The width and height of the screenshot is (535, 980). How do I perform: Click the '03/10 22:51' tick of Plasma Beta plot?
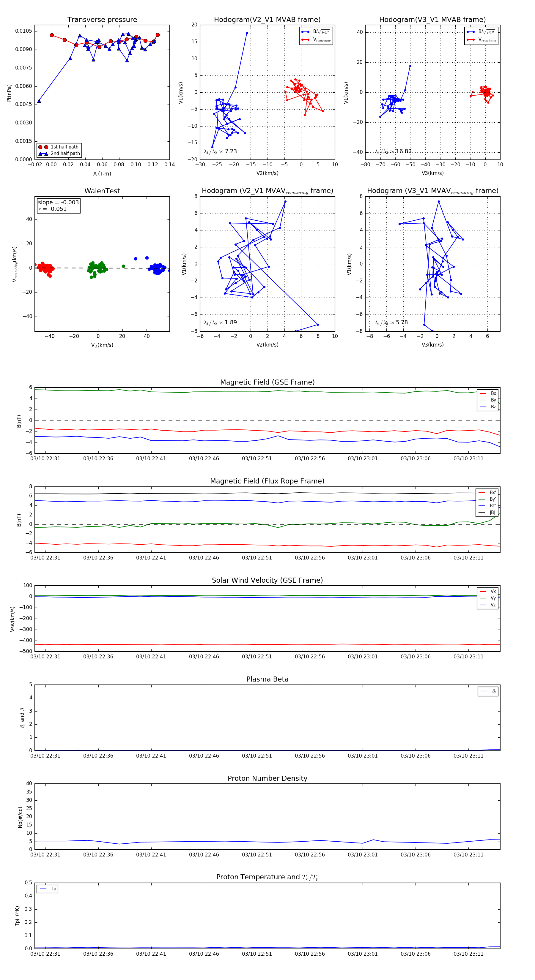[257, 755]
